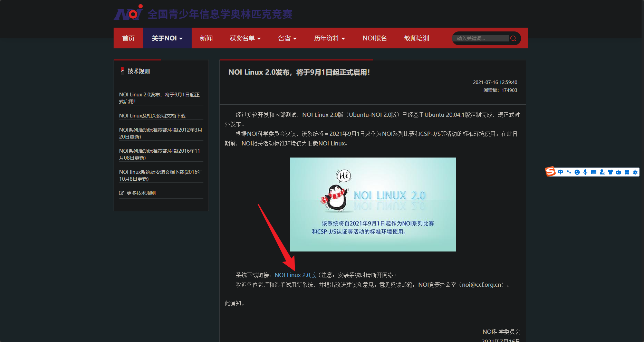Viewport: 644px width, 342px height.
Task: Expand the 历年资料 dropdown menu
Action: coord(329,38)
